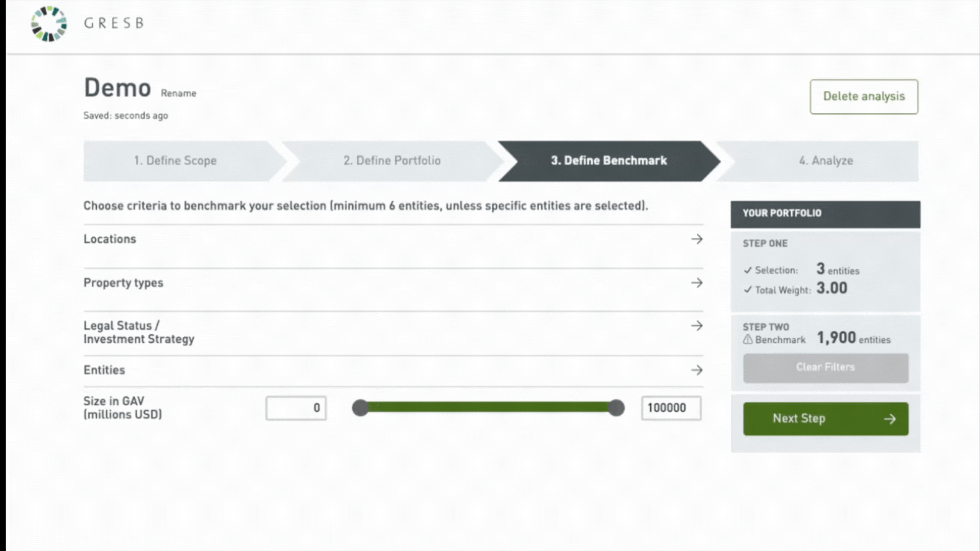This screenshot has width=980, height=551.
Task: Jump to the Analyze step
Action: tap(825, 161)
